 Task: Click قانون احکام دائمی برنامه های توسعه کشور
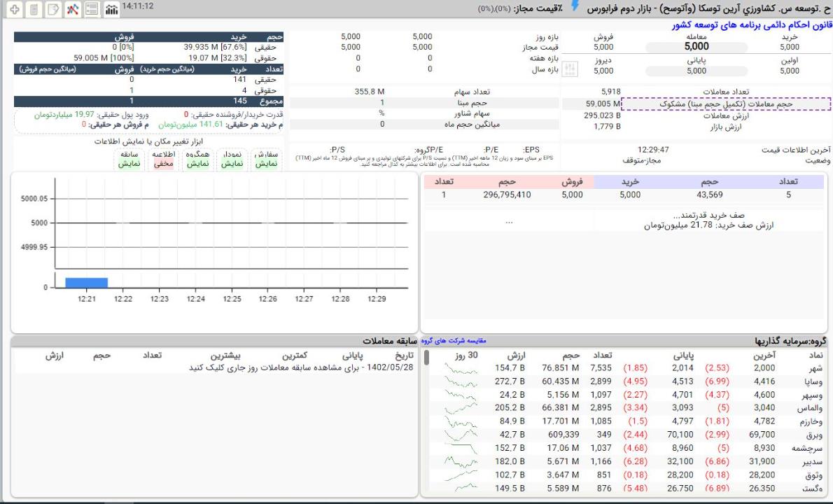coord(751,24)
